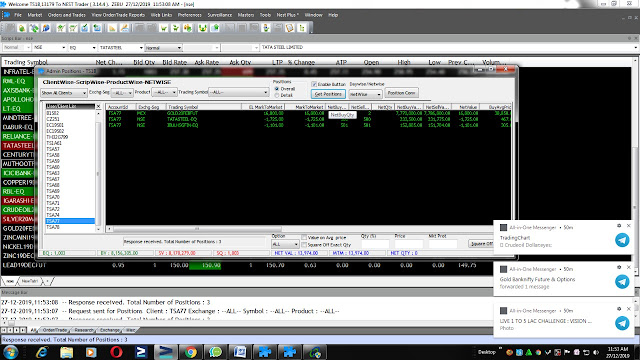Click the pen signing toolbar icon
This screenshot has height=360, width=640.
point(124,28)
